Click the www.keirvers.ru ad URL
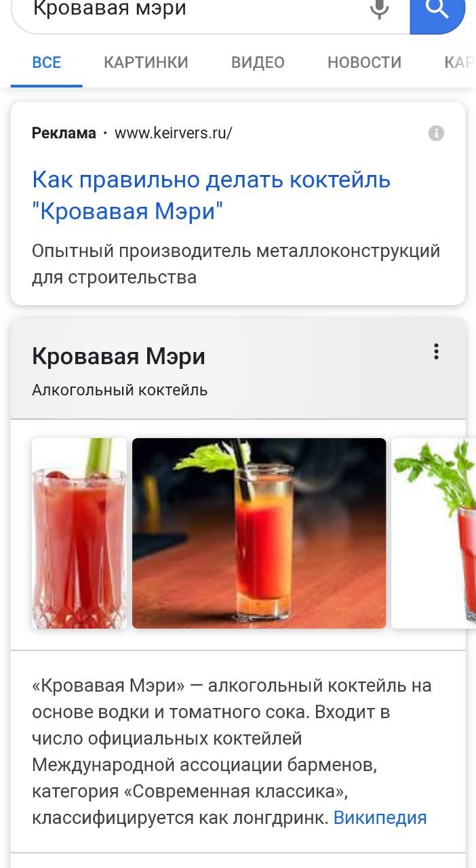Screen dimensions: 476x868 [x=174, y=133]
